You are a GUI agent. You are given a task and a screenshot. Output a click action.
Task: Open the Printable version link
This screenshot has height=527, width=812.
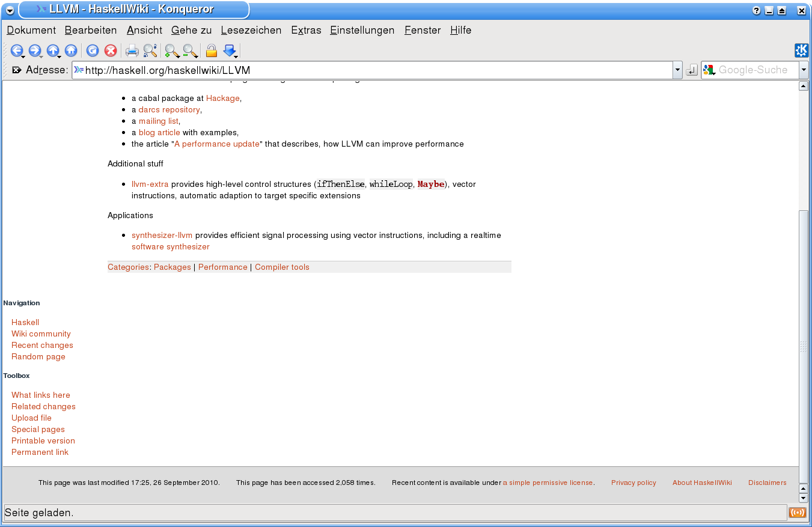(x=43, y=441)
